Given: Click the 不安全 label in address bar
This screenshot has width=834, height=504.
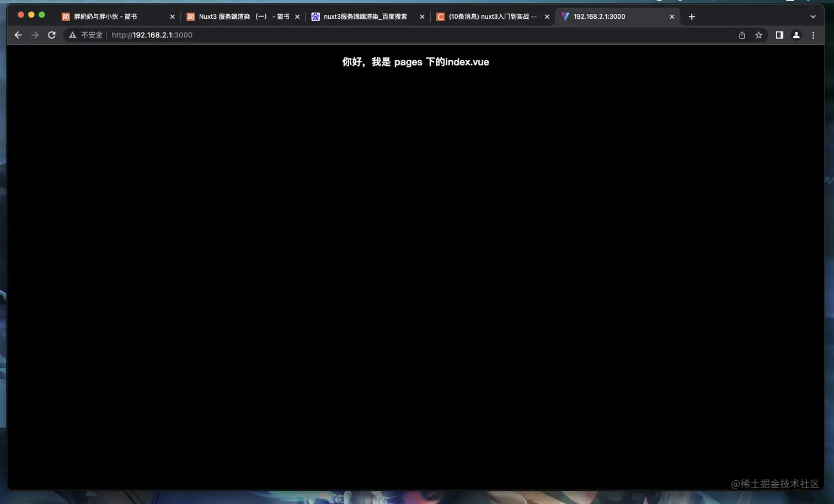Looking at the screenshot, I should point(92,35).
